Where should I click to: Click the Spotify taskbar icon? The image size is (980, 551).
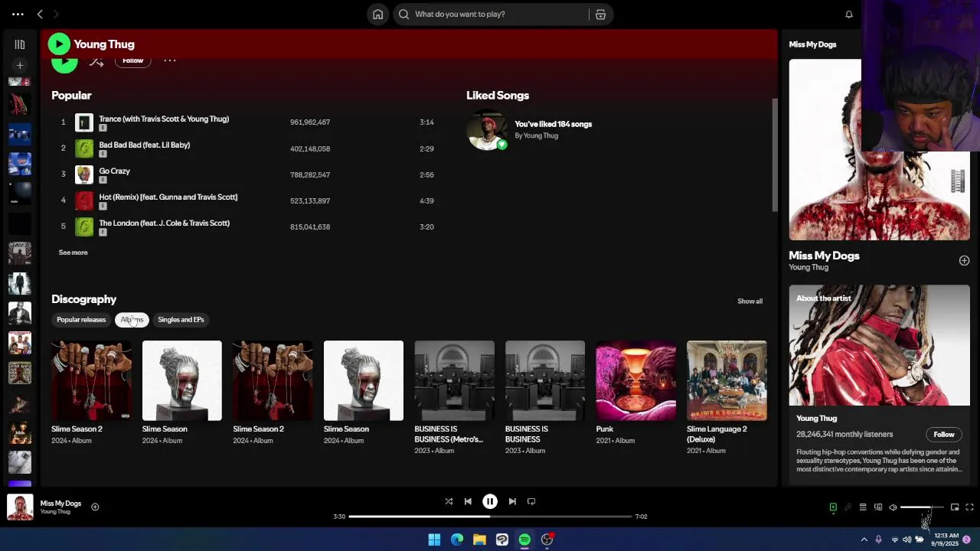pos(524,540)
